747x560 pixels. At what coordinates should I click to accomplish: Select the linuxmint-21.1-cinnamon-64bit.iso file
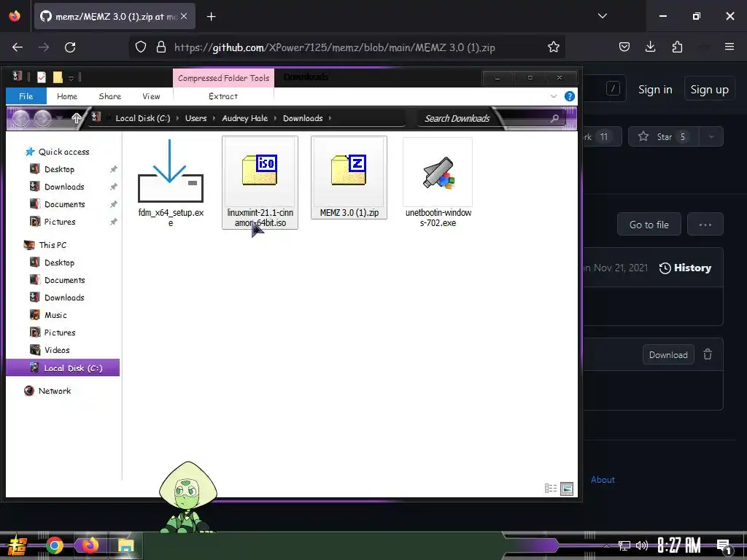point(260,182)
